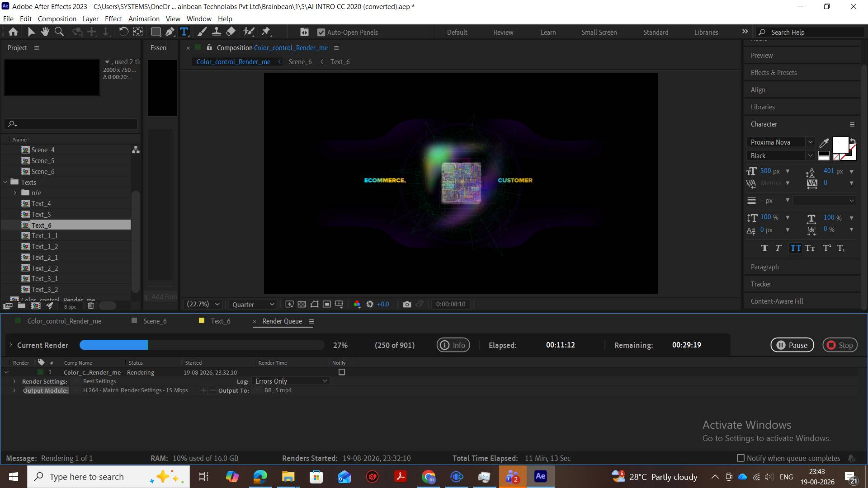Select the Pen tool
Screen dimensions: 868x488
(170, 32)
